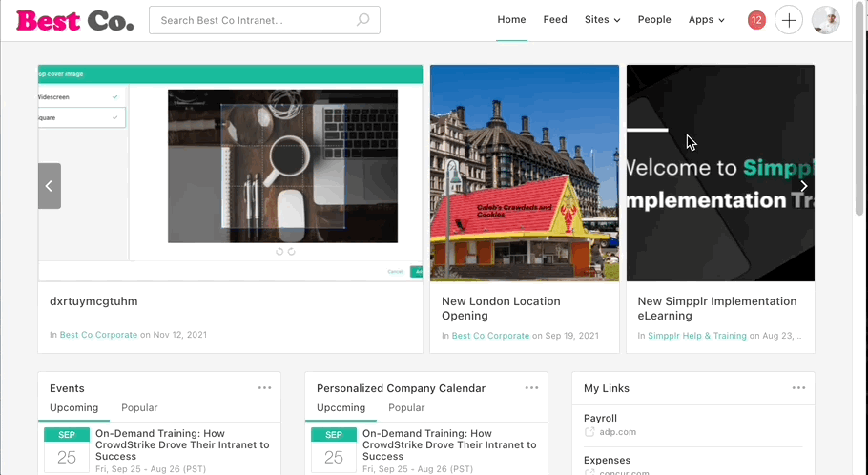
Task: Open notifications badge showing 12
Action: (x=756, y=20)
